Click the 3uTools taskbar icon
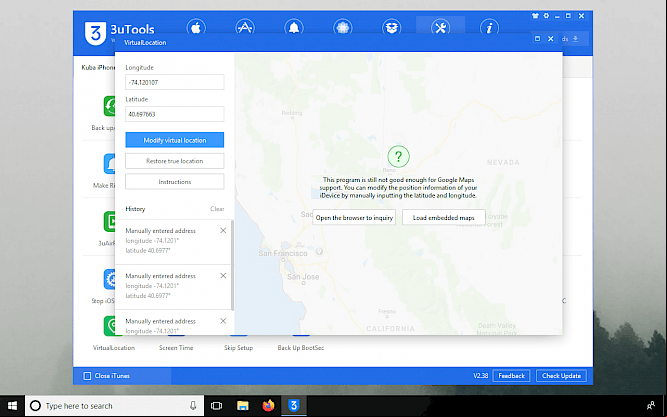Viewport: 667px width, 417px height. 294,406
